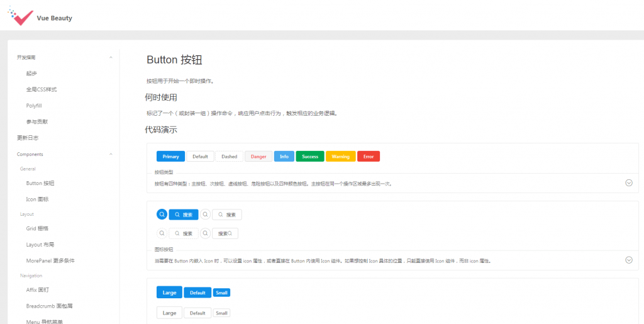Click the blue Large size button
This screenshot has height=324, width=644.
(169, 293)
